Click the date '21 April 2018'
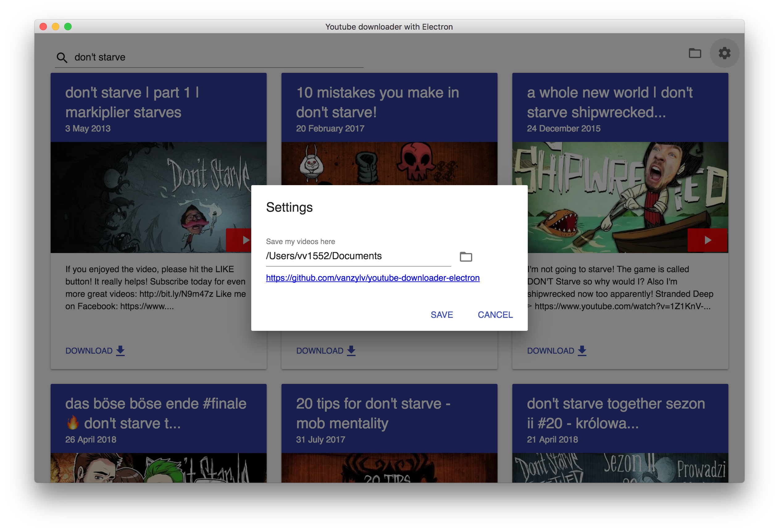This screenshot has width=779, height=532. click(x=552, y=439)
